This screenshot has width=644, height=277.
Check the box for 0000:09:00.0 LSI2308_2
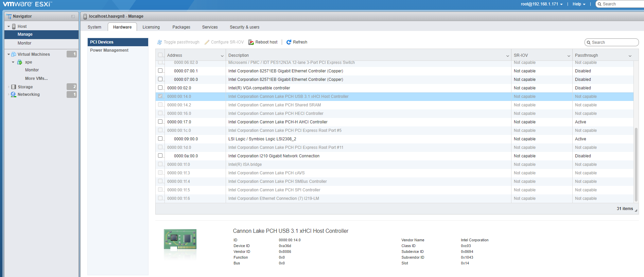(160, 139)
